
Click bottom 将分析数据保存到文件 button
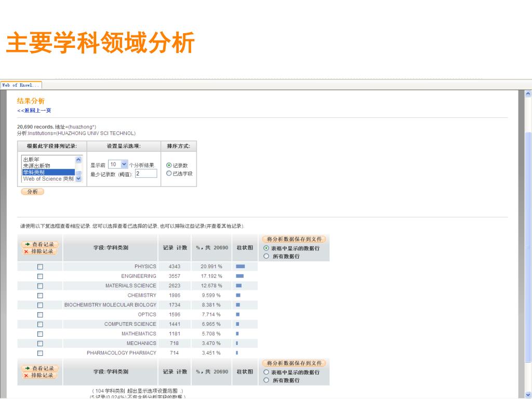[294, 363]
